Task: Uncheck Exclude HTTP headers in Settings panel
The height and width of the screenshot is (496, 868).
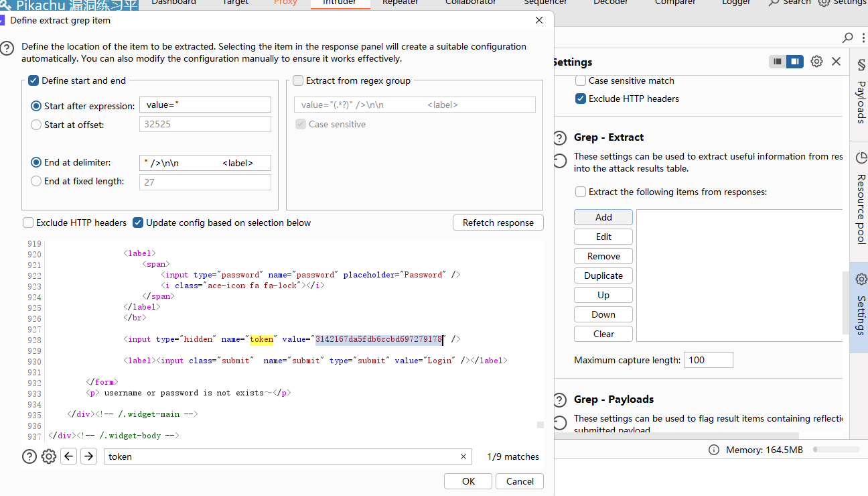Action: [x=581, y=99]
